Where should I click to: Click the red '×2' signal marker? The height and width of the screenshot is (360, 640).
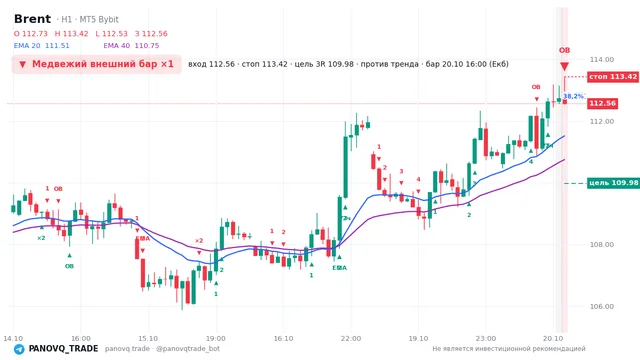199,241
